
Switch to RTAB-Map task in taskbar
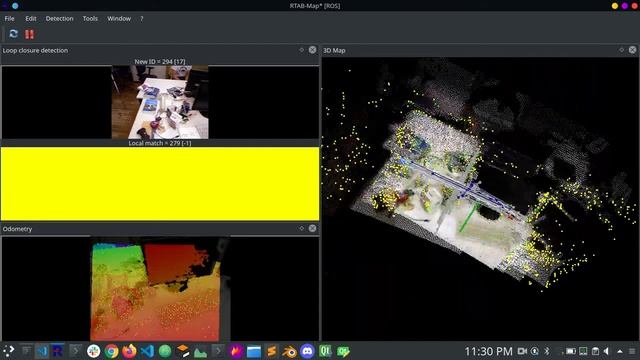(57, 351)
